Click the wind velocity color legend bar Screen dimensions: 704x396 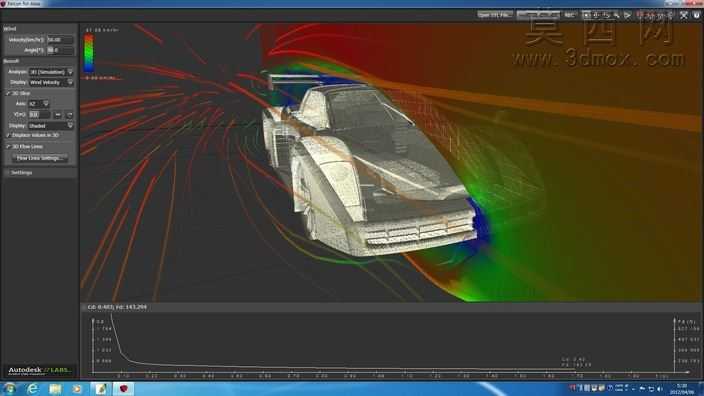pos(89,53)
